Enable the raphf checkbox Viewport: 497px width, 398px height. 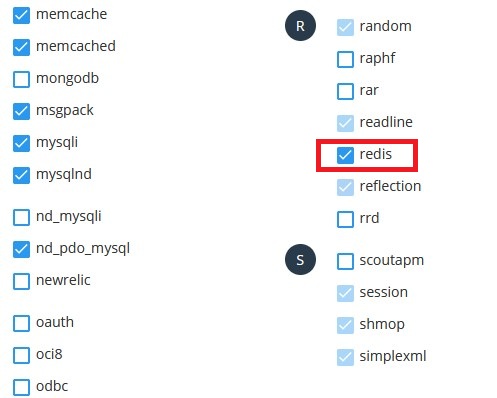pos(345,59)
